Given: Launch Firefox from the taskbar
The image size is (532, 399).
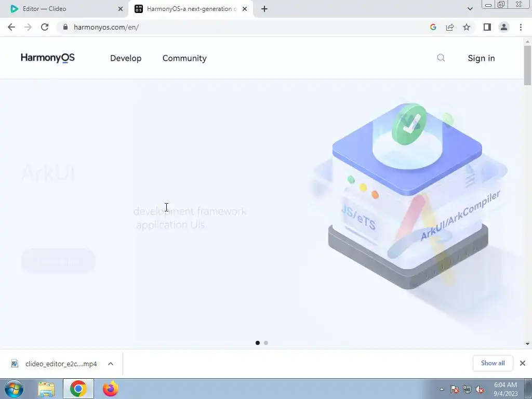Looking at the screenshot, I should click(x=110, y=389).
